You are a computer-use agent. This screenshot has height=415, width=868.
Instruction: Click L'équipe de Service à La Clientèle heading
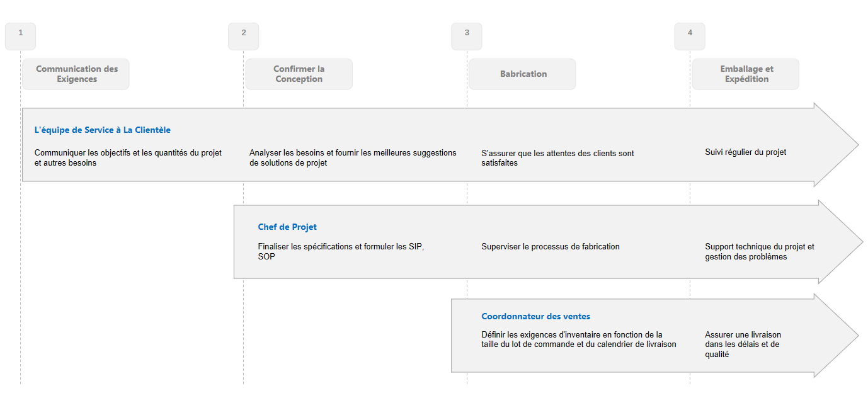point(103,130)
